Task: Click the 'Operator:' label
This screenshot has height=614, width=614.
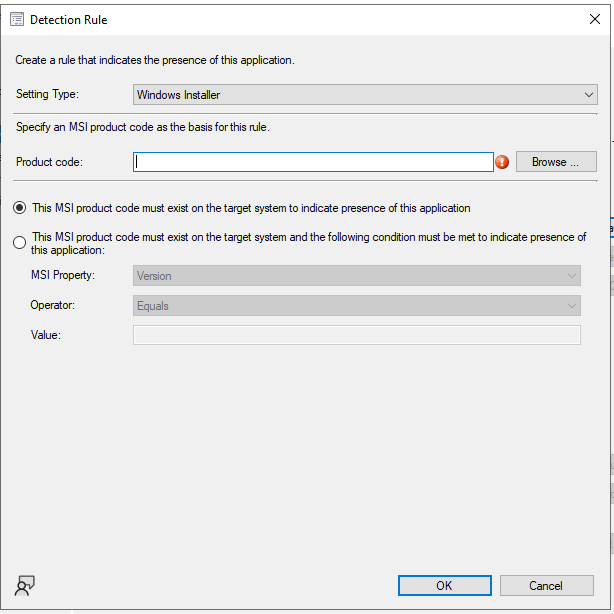Action: pyautogui.click(x=53, y=305)
